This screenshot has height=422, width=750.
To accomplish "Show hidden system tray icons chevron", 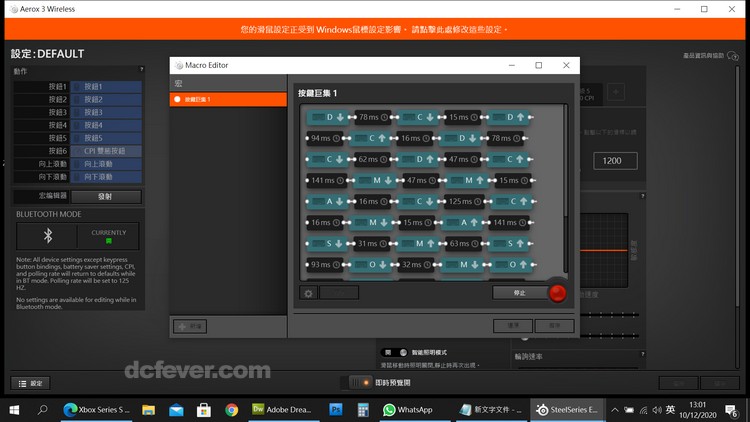I will pyautogui.click(x=615, y=410).
